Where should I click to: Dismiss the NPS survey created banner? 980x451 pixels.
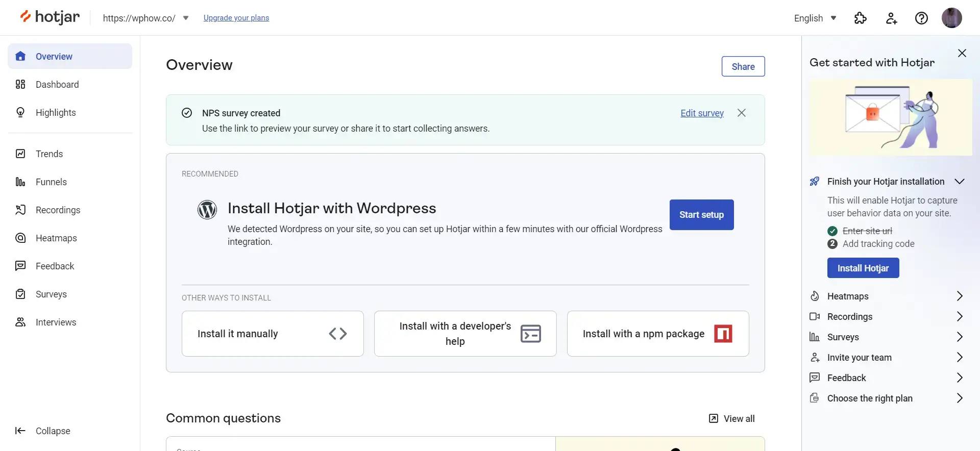coord(742,113)
